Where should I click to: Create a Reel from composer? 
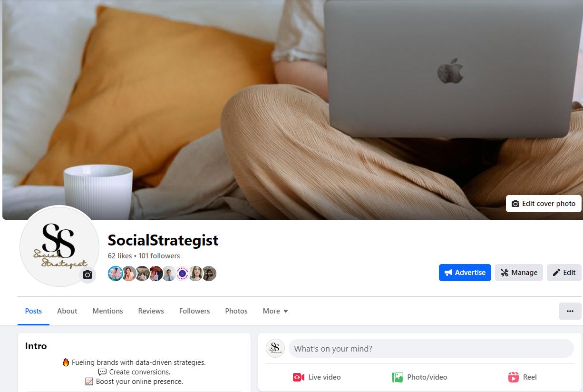click(523, 377)
